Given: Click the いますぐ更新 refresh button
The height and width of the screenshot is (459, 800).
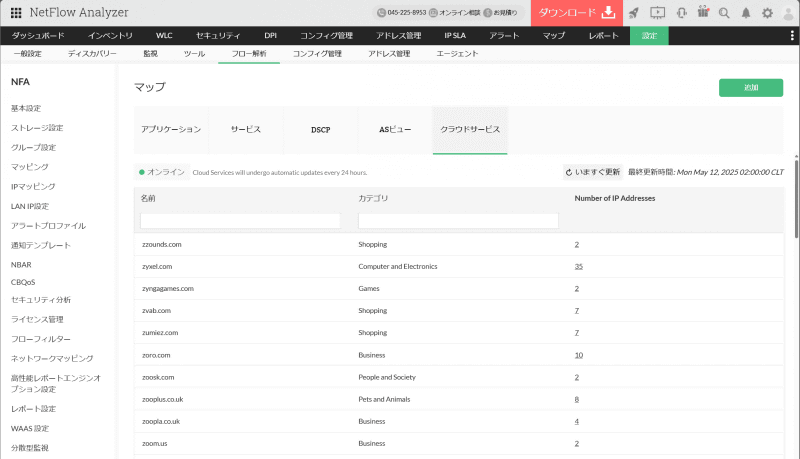Looking at the screenshot, I should pyautogui.click(x=593, y=172).
